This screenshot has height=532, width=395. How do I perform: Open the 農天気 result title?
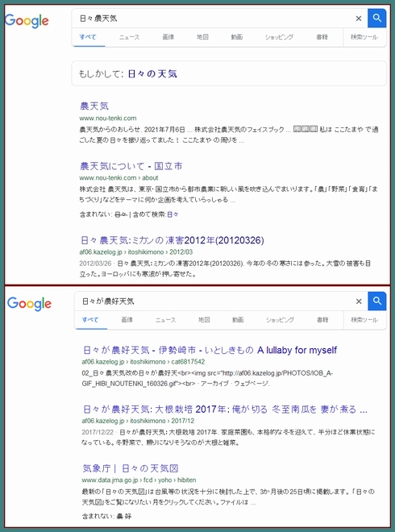pos(94,106)
